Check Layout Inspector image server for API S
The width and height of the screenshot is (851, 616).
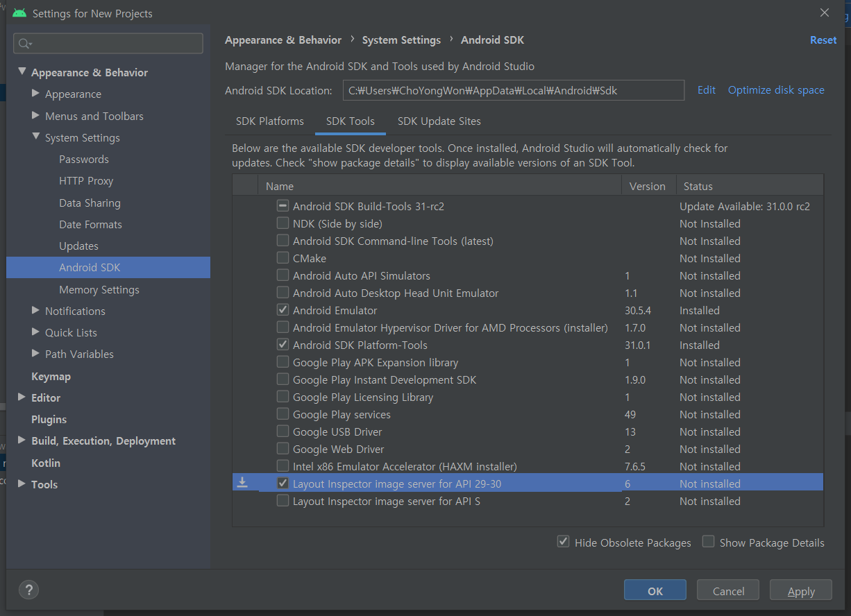click(x=283, y=500)
